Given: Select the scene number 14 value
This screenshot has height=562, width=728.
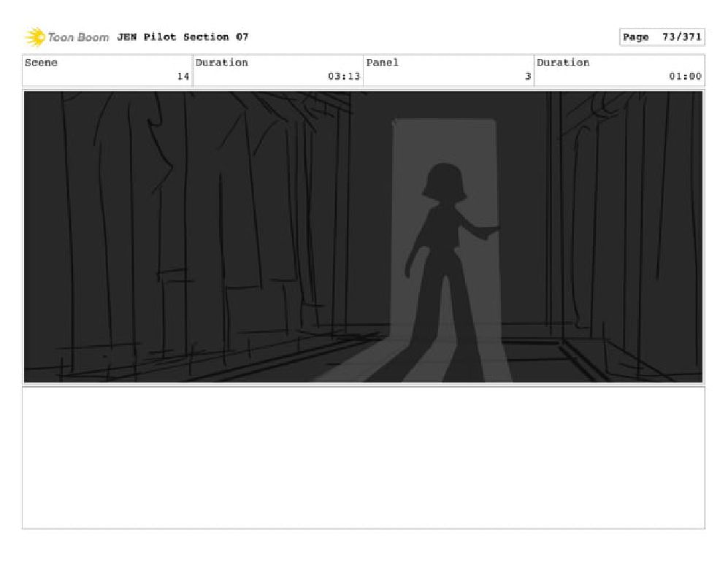Looking at the screenshot, I should tap(183, 76).
